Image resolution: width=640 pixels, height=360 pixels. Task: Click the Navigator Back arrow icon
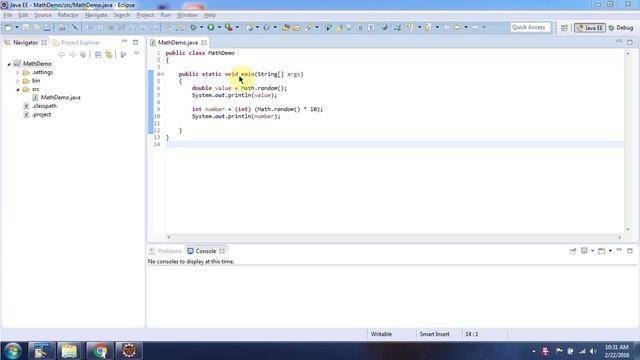pos(62,54)
